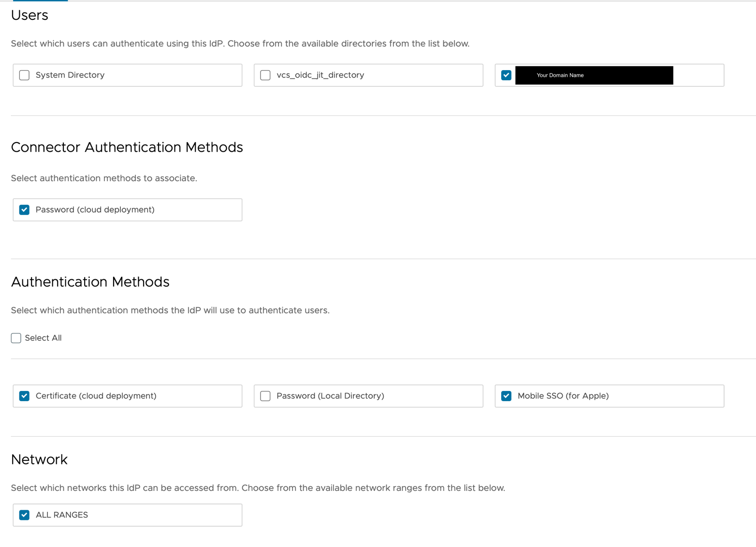Select the ALL RANGES card

pyautogui.click(x=127, y=515)
